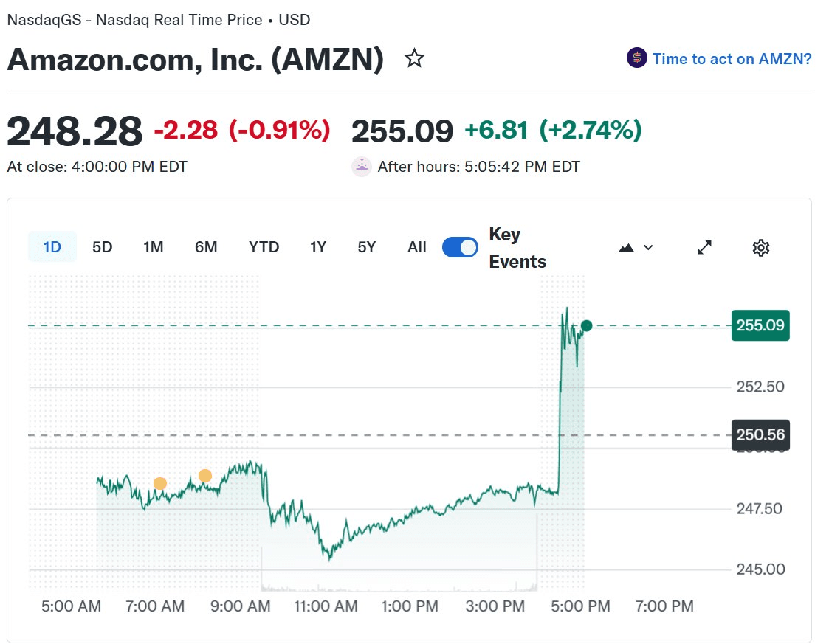Click the after hours sunset icon

pos(362,167)
